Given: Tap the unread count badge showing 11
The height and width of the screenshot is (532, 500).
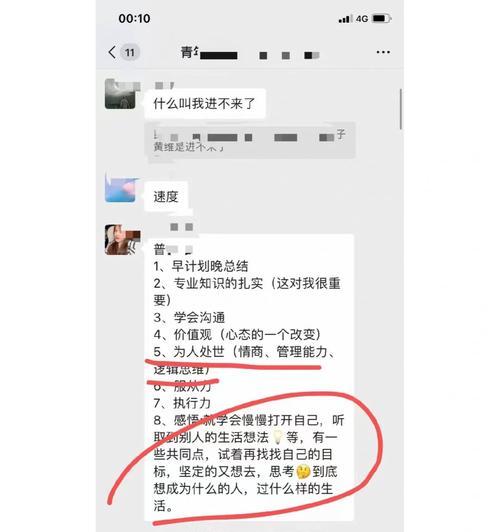Looking at the screenshot, I should 130,53.
